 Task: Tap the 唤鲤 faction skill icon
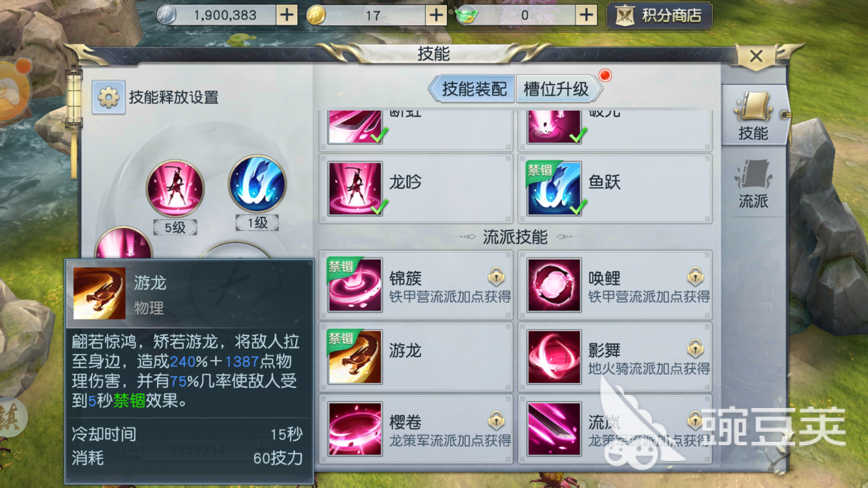click(x=554, y=285)
